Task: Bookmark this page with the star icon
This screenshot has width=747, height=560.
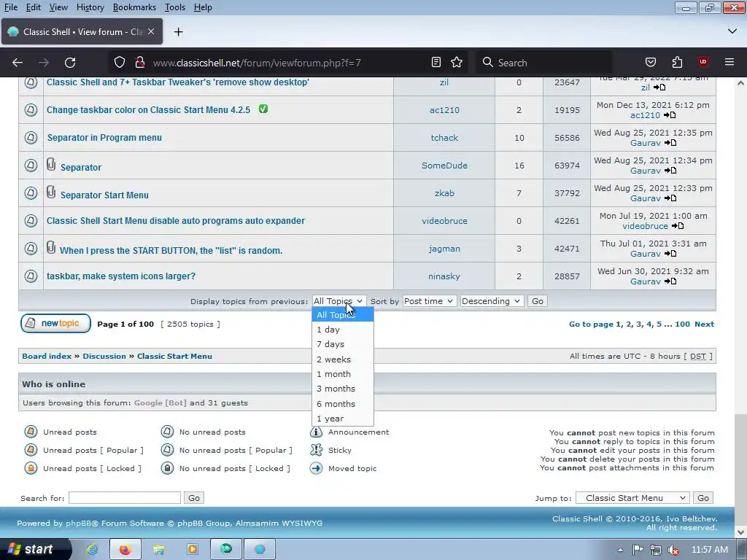Action: point(457,63)
